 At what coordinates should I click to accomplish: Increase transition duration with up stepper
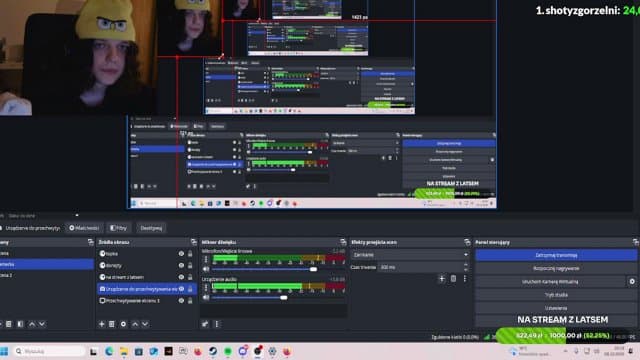pos(466,265)
